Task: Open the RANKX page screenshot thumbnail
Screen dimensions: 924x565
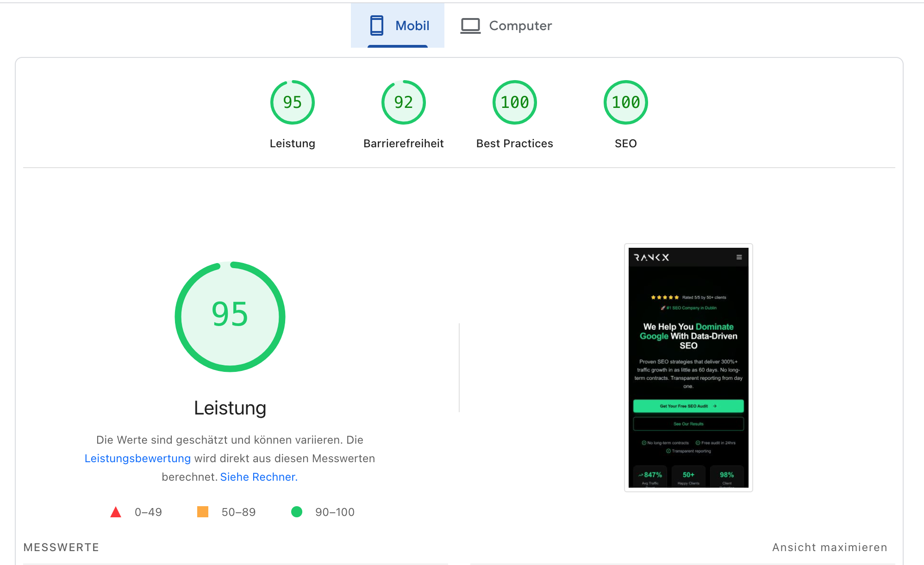Action: [688, 368]
